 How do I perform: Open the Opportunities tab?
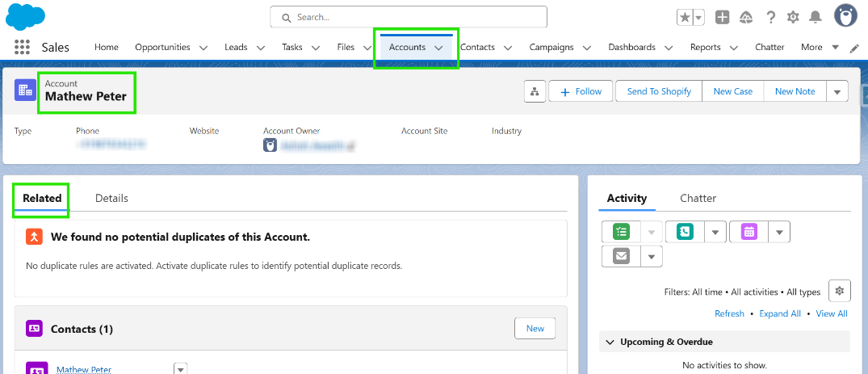(x=163, y=47)
